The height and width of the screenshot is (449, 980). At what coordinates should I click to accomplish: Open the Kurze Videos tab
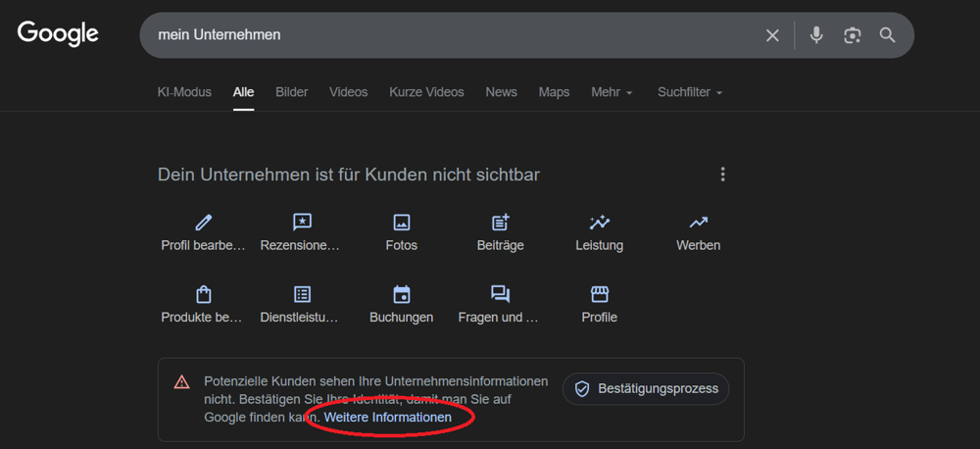tap(427, 92)
